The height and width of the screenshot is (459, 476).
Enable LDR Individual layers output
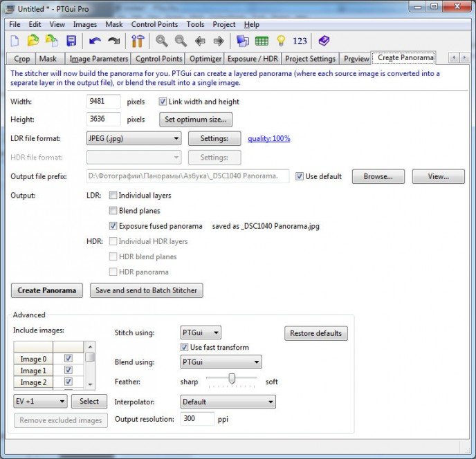click(113, 195)
